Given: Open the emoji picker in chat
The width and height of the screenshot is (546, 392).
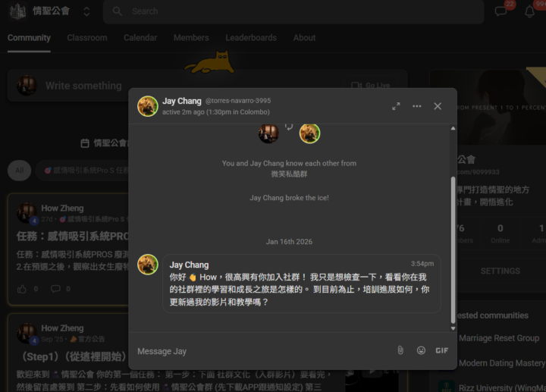Looking at the screenshot, I should coord(421,350).
